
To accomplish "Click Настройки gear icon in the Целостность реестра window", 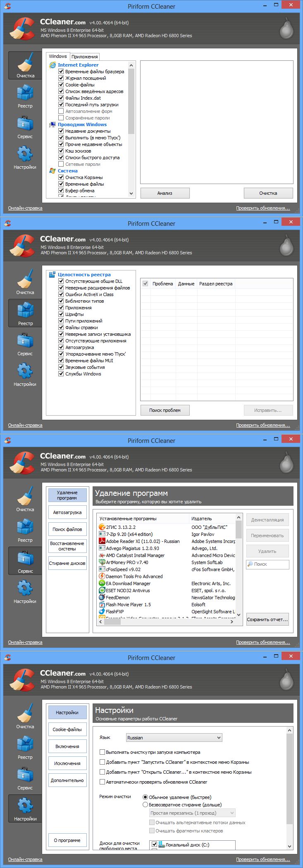I will [x=25, y=371].
